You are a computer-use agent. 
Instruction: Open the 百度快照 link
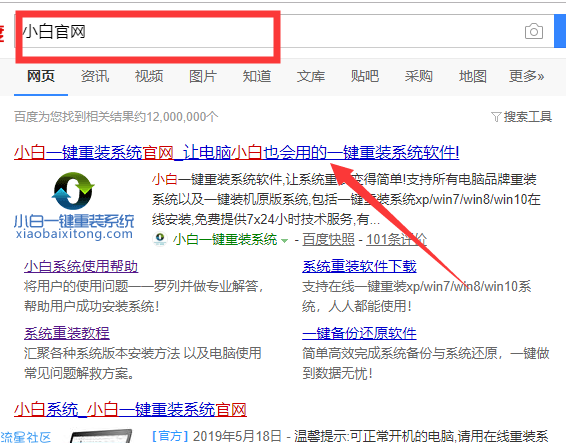(x=328, y=239)
